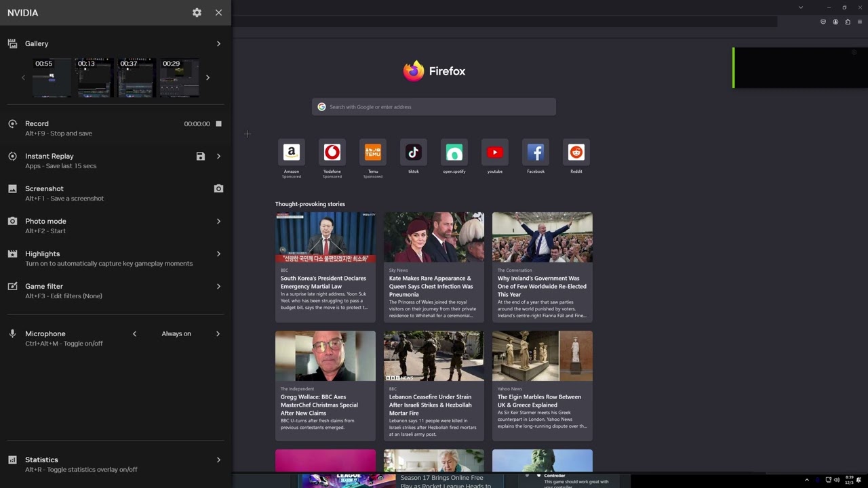Open the 00:55 gallery clip thumbnail

(52, 77)
